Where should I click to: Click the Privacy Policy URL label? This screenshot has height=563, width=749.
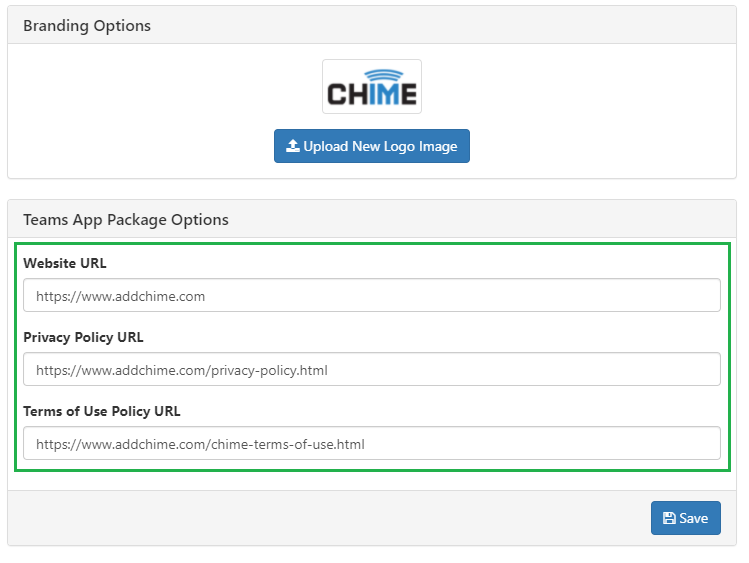(x=83, y=337)
